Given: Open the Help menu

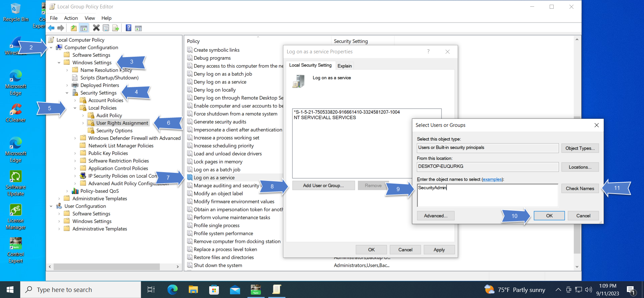Looking at the screenshot, I should point(106,18).
